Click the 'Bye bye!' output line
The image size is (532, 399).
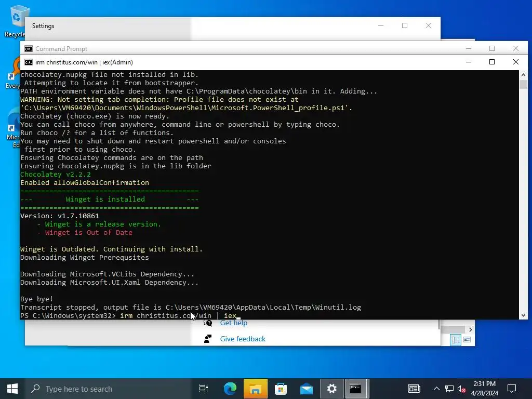[x=37, y=299]
